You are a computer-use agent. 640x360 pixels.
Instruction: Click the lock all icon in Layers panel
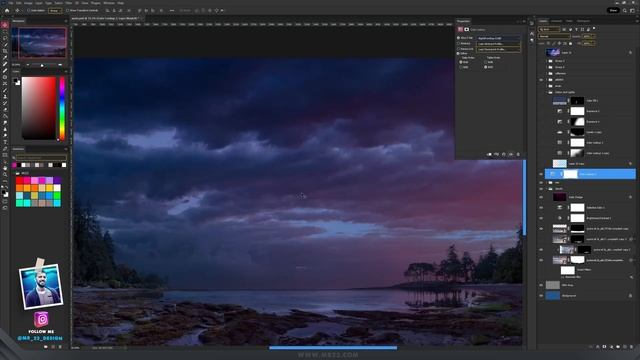coord(570,43)
